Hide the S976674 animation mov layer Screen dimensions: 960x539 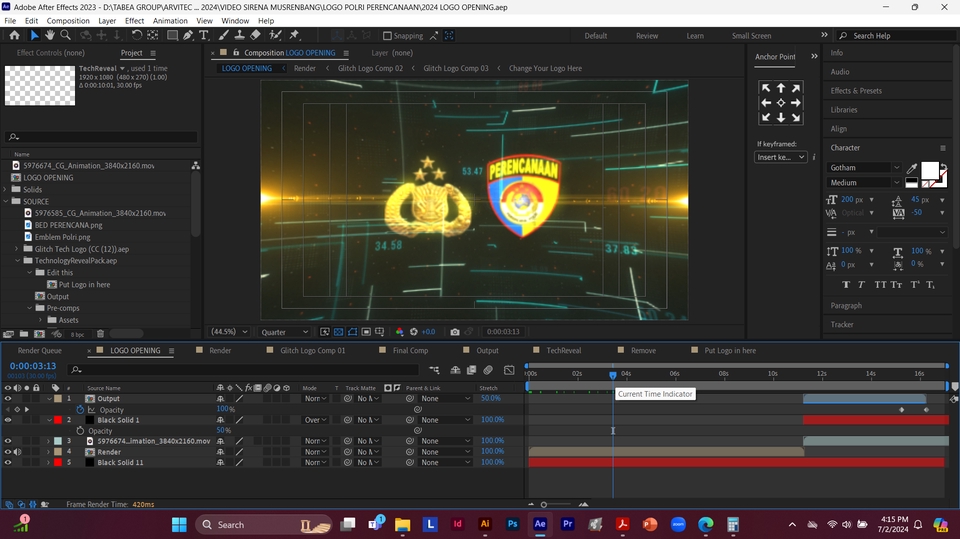(x=8, y=441)
